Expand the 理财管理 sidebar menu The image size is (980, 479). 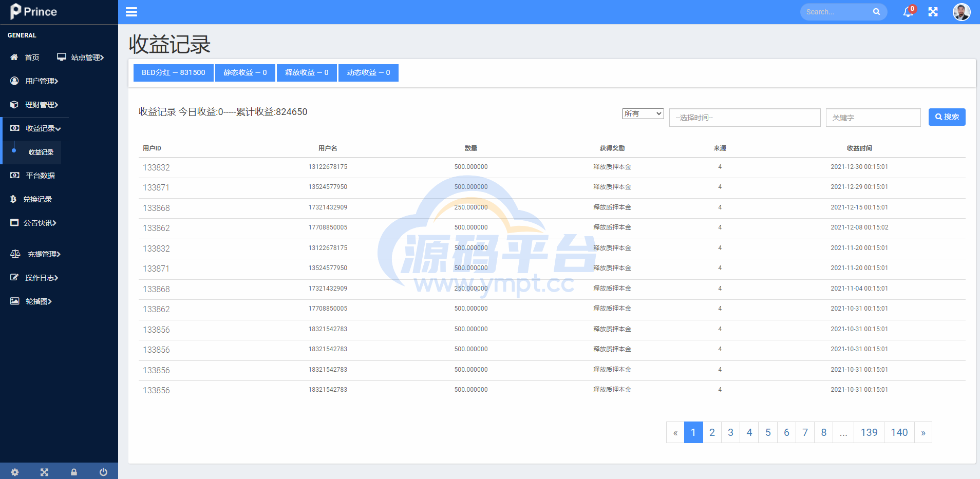point(41,105)
